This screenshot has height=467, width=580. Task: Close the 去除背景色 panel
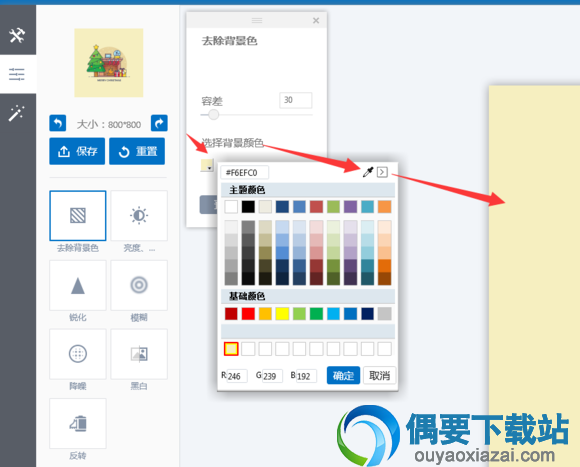click(x=316, y=21)
